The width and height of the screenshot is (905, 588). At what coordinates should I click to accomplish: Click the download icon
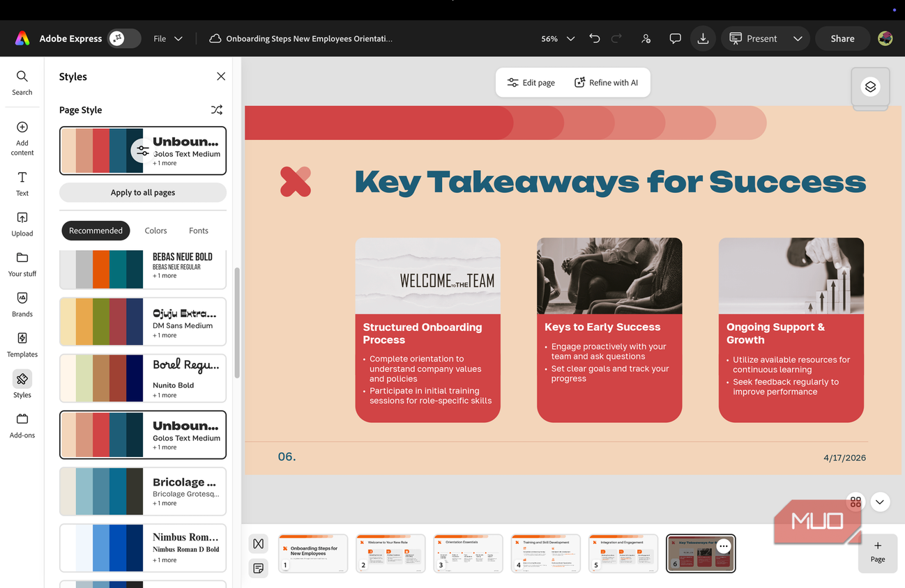point(703,39)
